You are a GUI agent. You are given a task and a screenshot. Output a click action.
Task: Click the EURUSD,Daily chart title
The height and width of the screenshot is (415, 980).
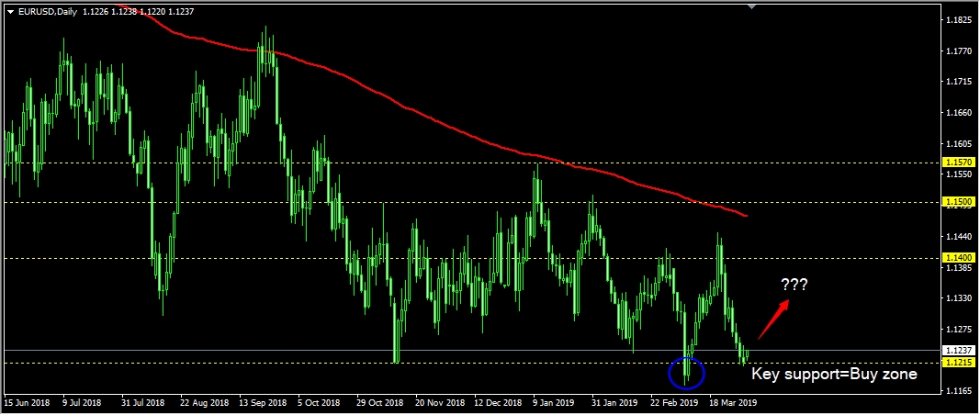48,11
